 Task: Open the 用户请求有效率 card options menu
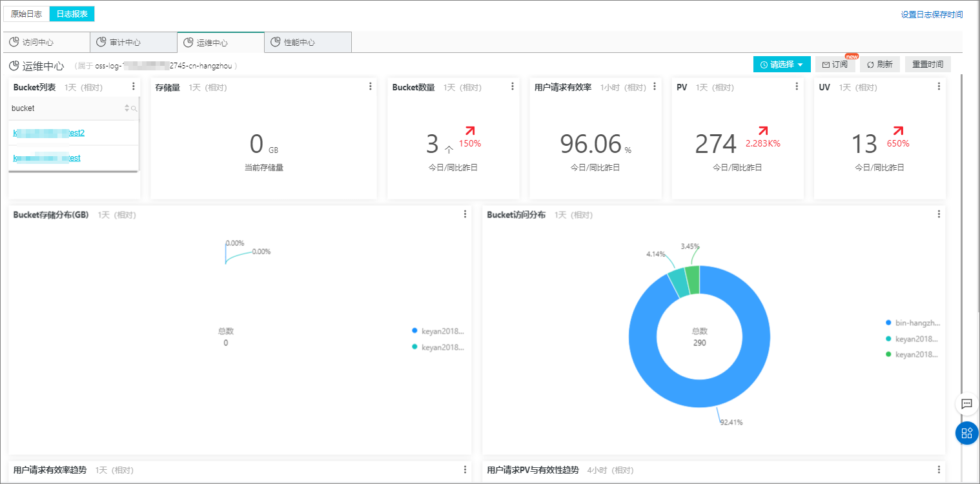[x=654, y=86]
